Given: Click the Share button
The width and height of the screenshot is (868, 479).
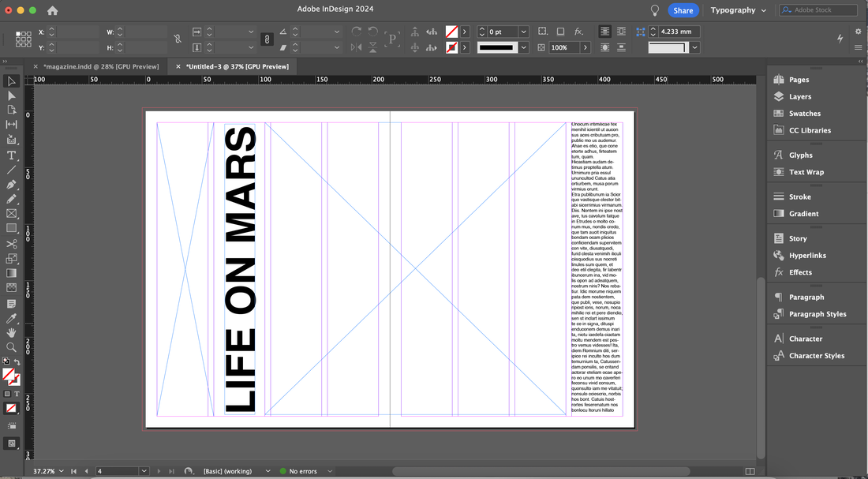Looking at the screenshot, I should 683,10.
